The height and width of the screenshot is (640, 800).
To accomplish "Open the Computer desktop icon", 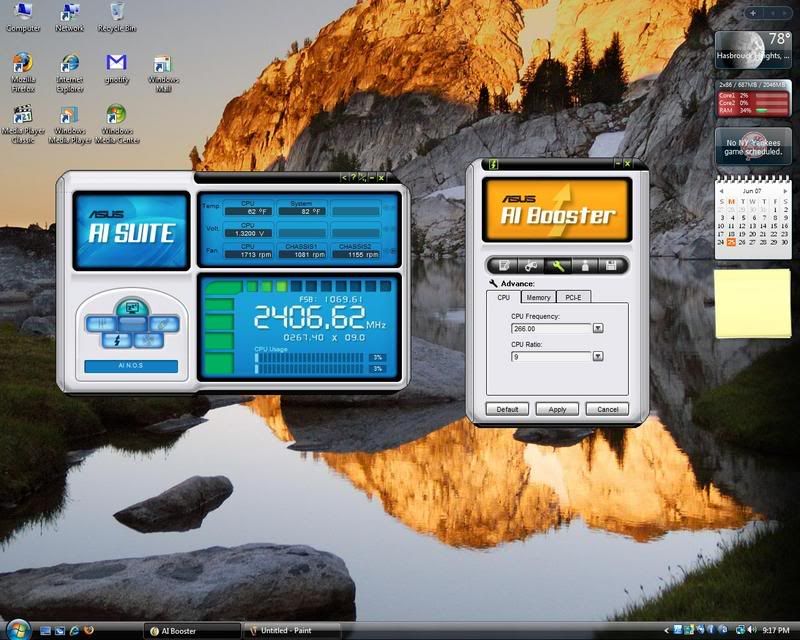I will coord(23,17).
